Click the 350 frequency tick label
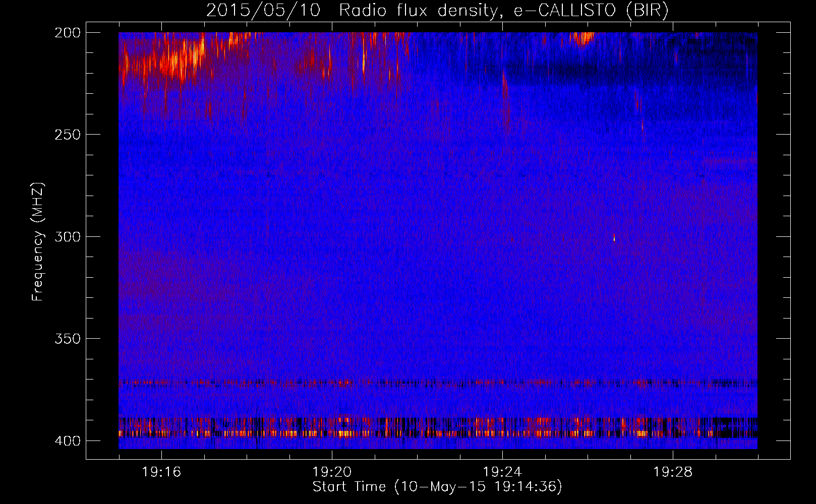 click(68, 338)
